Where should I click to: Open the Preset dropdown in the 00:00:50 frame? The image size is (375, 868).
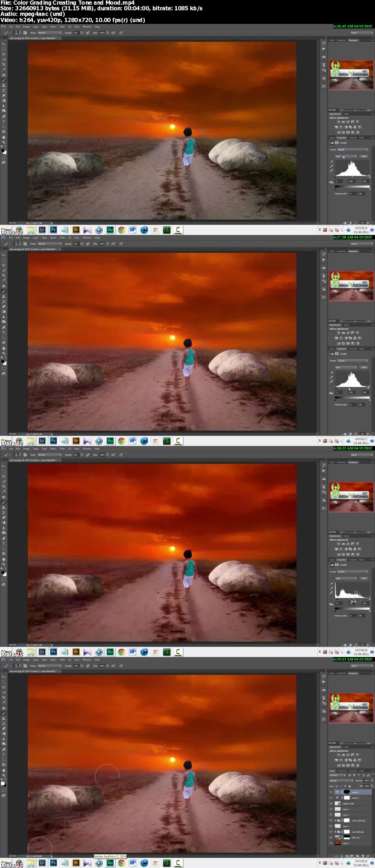(352, 150)
